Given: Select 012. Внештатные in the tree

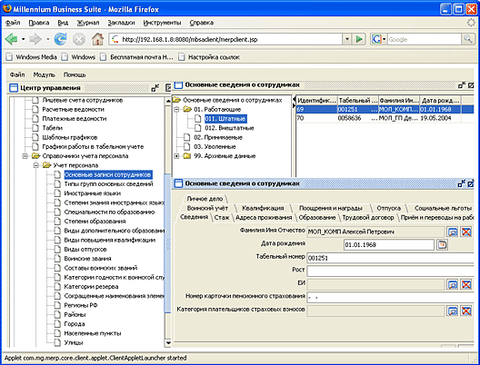Looking at the screenshot, I should 229,128.
